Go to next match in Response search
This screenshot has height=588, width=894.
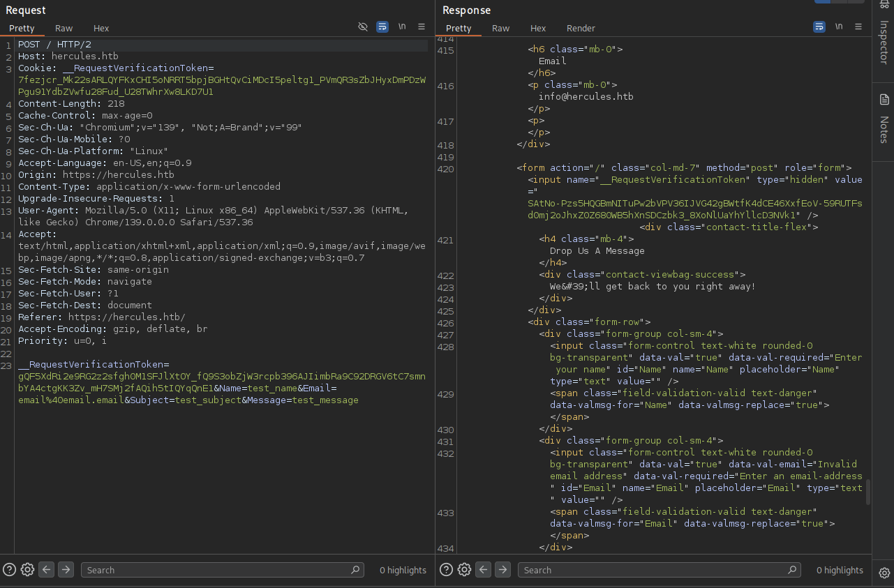[502, 570]
